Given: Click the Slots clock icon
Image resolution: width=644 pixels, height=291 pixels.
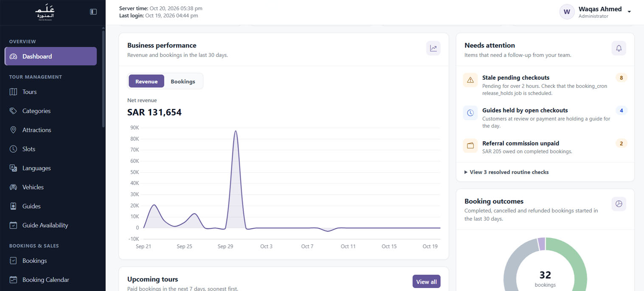Looking at the screenshot, I should 13,149.
